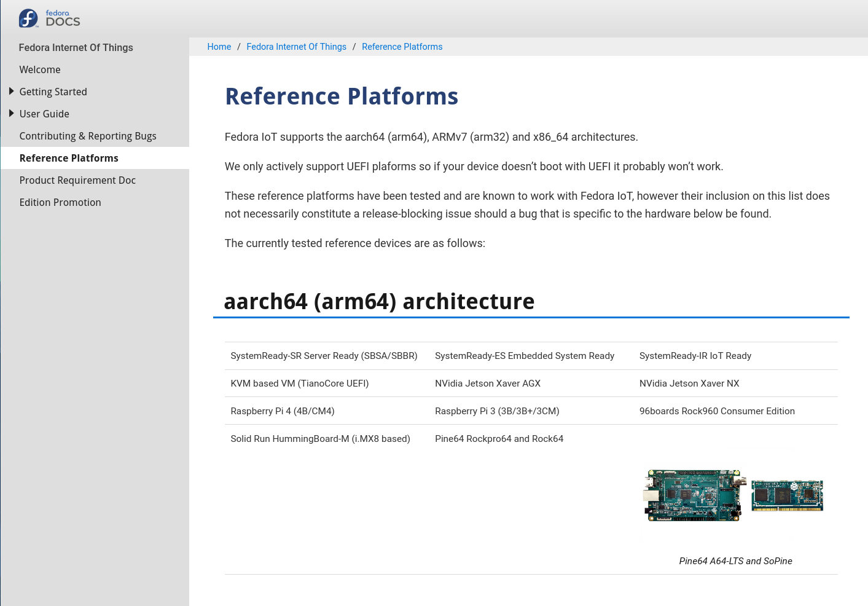The height and width of the screenshot is (606, 868).
Task: Open Getting Started in the sidebar
Action: pyautogui.click(x=53, y=92)
